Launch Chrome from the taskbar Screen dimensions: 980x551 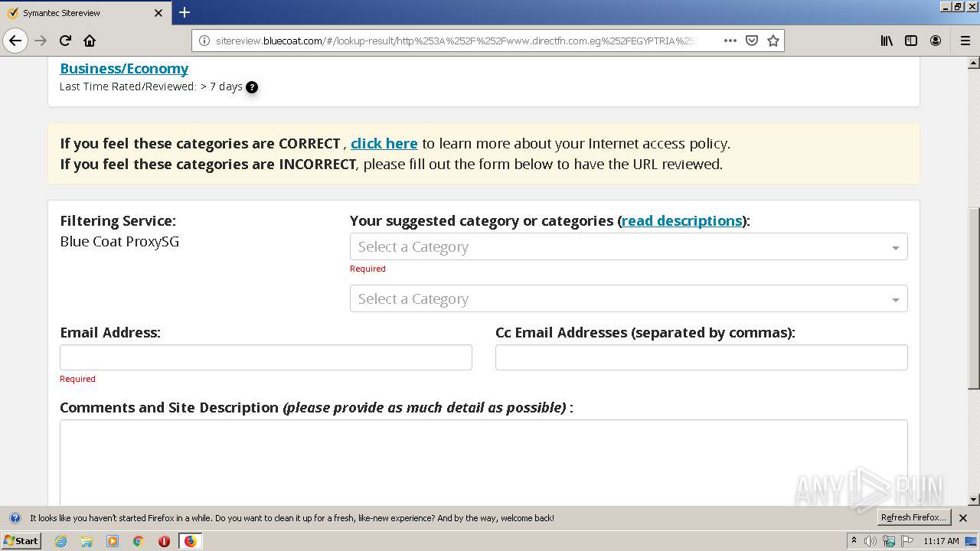139,541
